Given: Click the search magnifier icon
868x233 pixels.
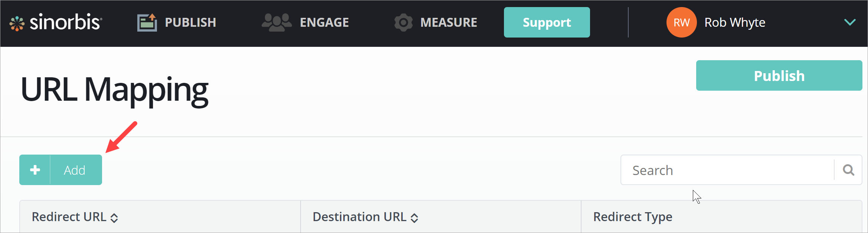Looking at the screenshot, I should click(848, 170).
